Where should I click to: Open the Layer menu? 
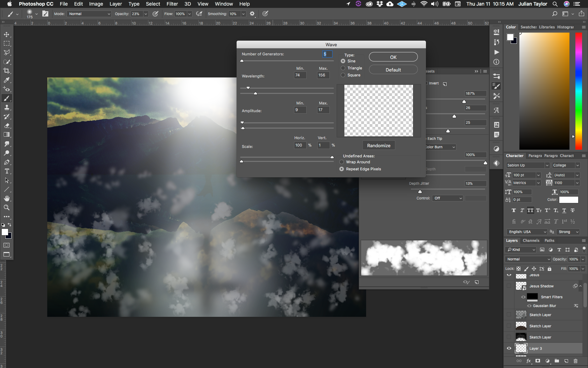coord(115,4)
